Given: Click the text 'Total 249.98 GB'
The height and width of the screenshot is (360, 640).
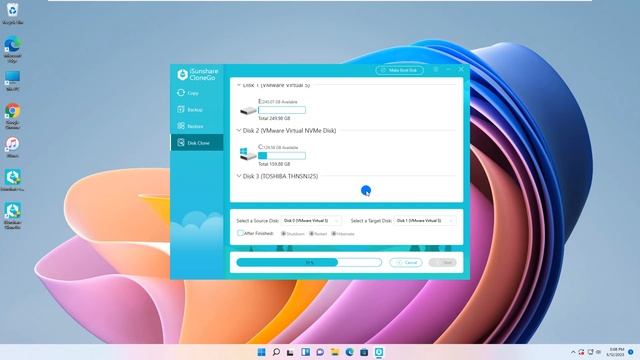Looking at the screenshot, I should pos(274,118).
